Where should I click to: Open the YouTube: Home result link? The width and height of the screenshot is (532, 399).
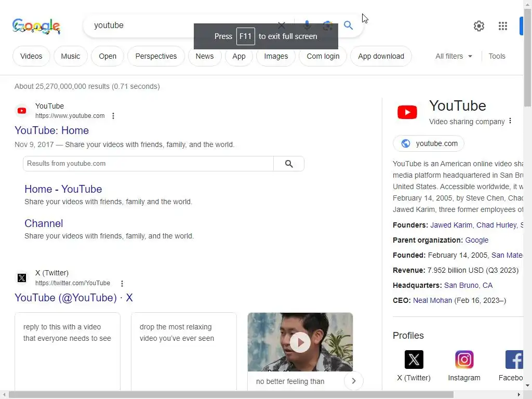coord(51,130)
